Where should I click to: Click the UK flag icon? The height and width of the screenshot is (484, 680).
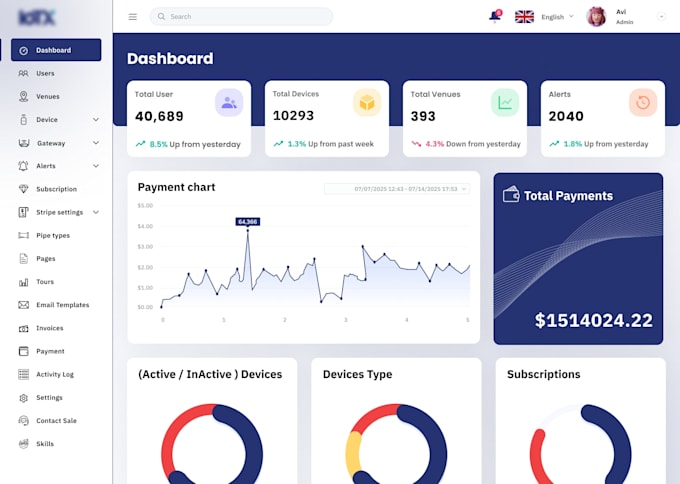pos(524,16)
